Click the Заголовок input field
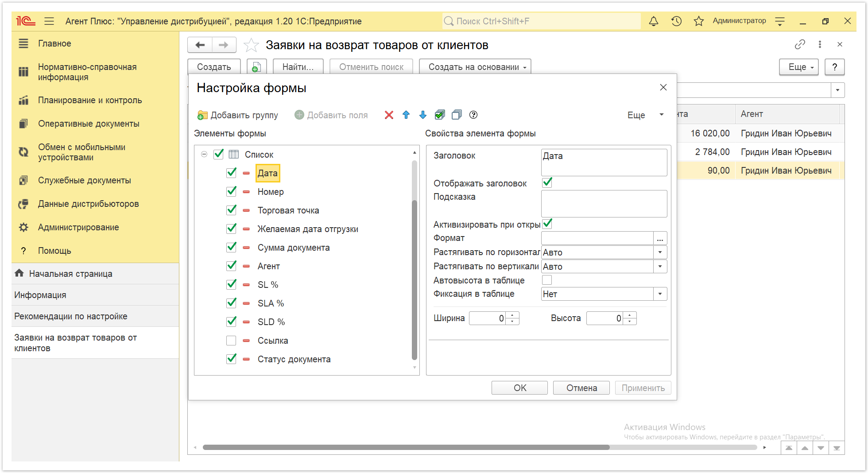This screenshot has width=868, height=473. [604, 163]
